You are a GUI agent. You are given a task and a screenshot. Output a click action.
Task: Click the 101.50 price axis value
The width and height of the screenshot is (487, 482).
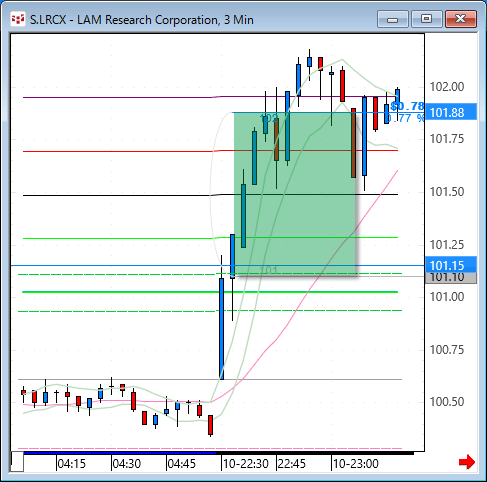click(x=447, y=192)
